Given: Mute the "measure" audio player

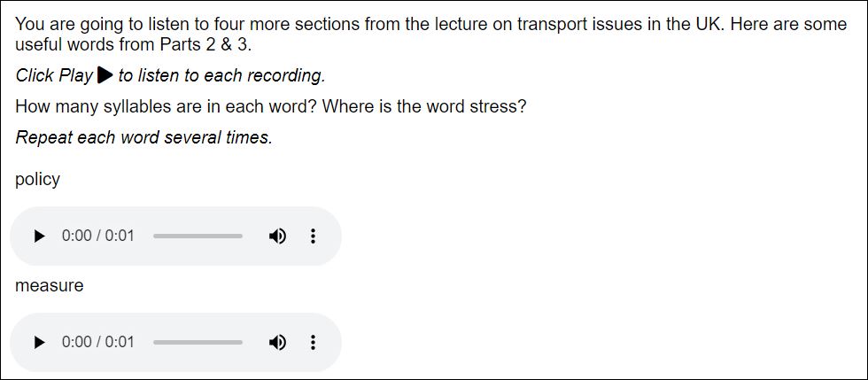Looking at the screenshot, I should pyautogui.click(x=277, y=342).
